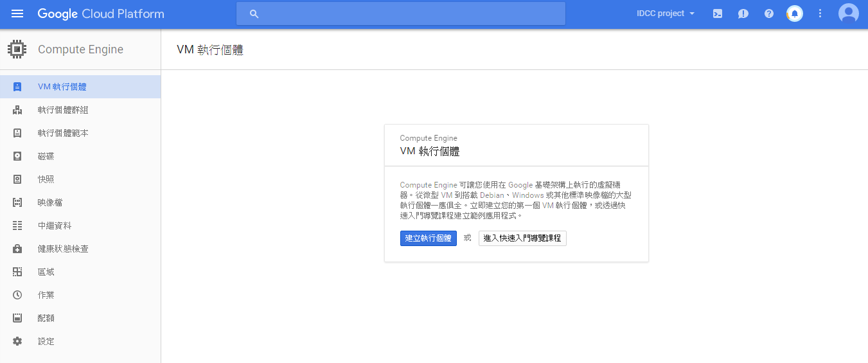868x363 pixels.
Task: Open 作業 sidebar item
Action: 80,295
